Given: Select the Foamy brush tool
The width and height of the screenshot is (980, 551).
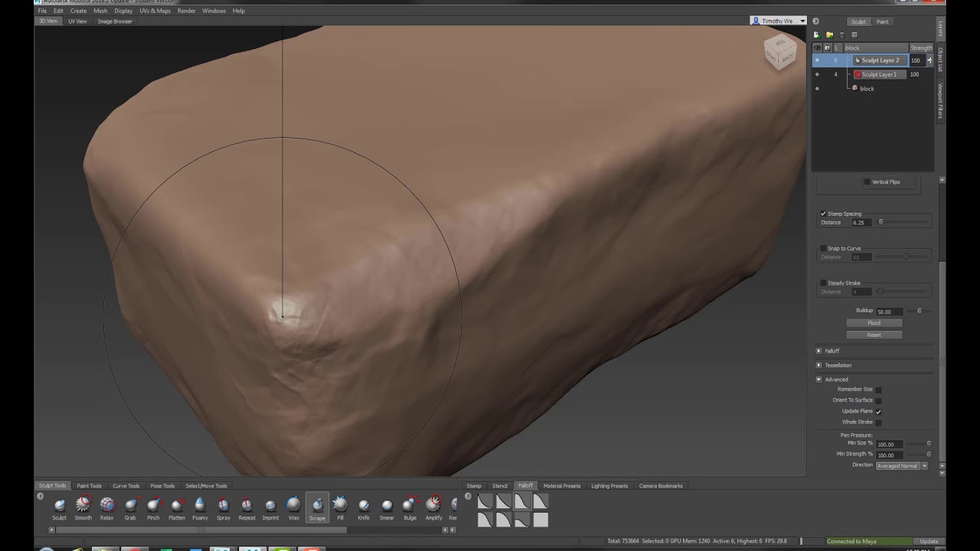Looking at the screenshot, I should 200,508.
